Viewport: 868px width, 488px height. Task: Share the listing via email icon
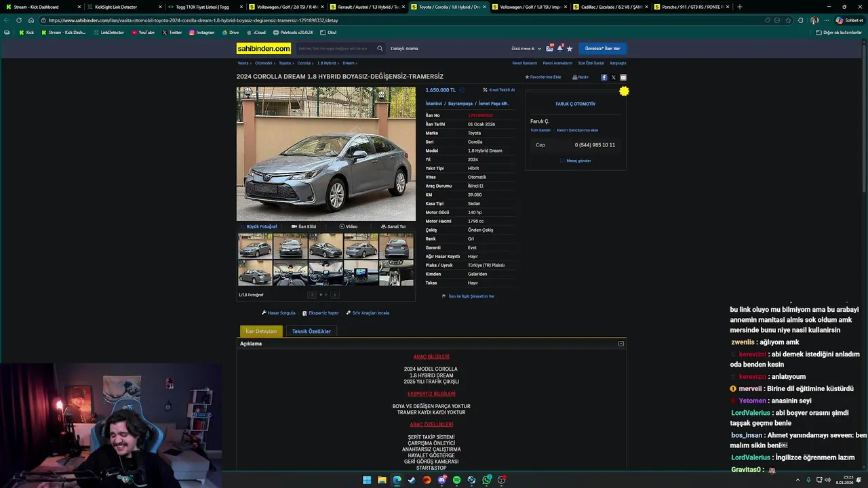coord(623,77)
